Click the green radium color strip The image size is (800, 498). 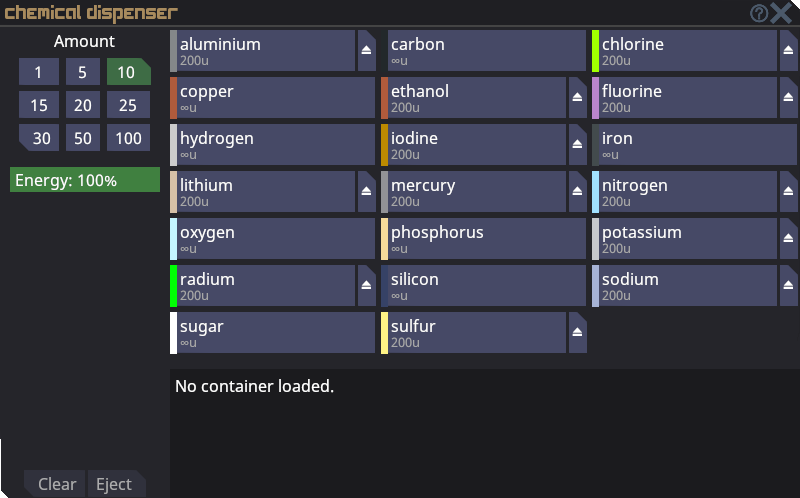(x=173, y=285)
